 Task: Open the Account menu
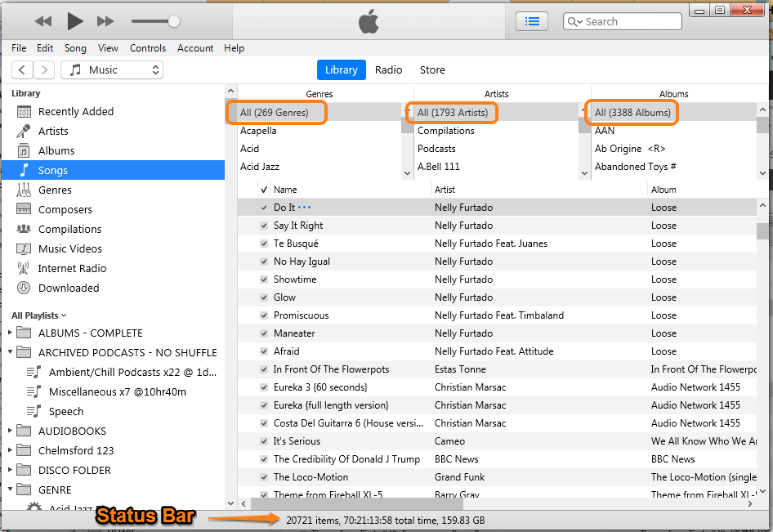pos(195,48)
